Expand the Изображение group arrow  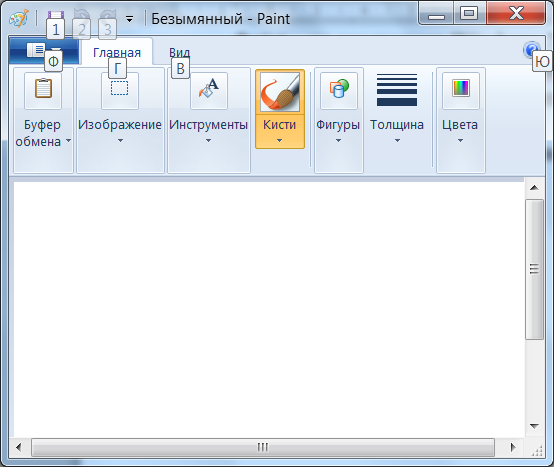tap(120, 141)
